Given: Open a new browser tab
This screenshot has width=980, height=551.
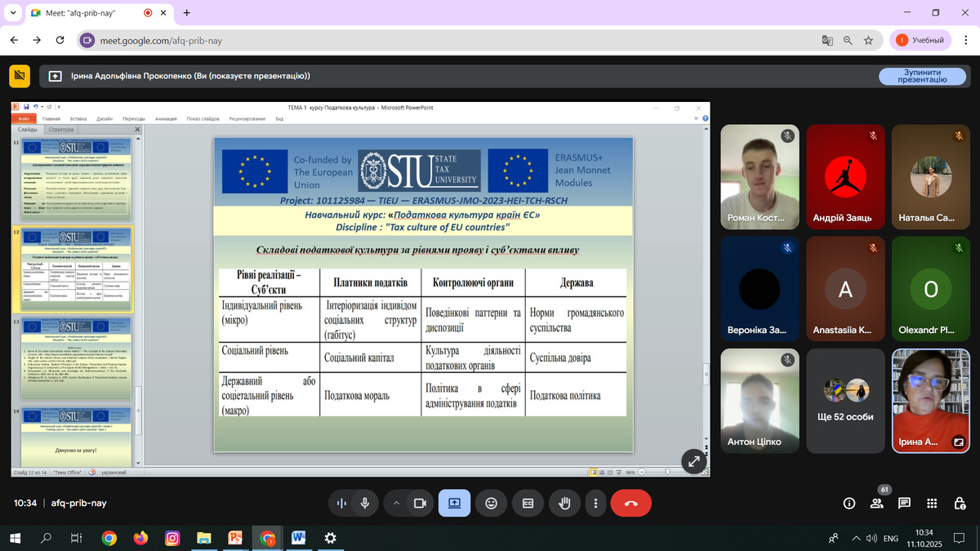Looking at the screenshot, I should (187, 13).
